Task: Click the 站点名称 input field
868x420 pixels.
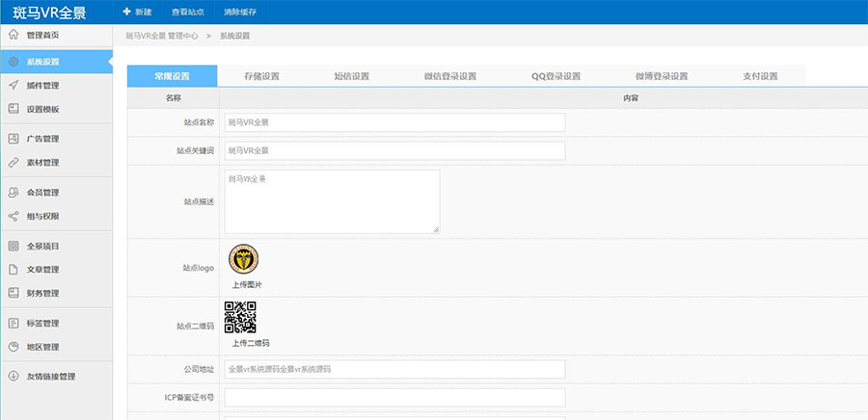Action: [394, 122]
